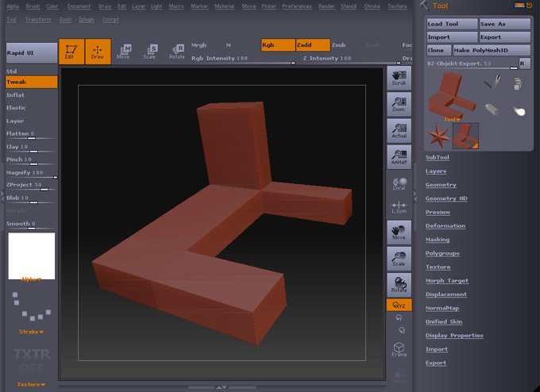Click the Scroll canvas navigation icon

click(399, 78)
